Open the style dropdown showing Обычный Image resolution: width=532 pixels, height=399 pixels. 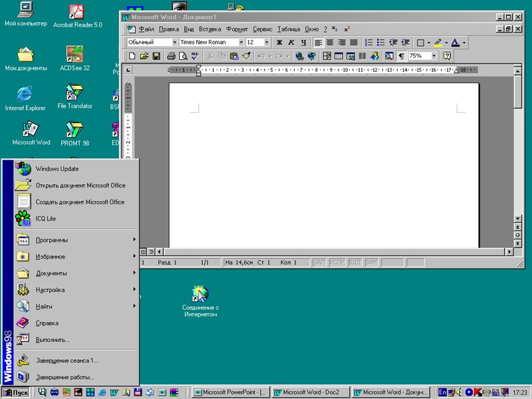point(174,43)
